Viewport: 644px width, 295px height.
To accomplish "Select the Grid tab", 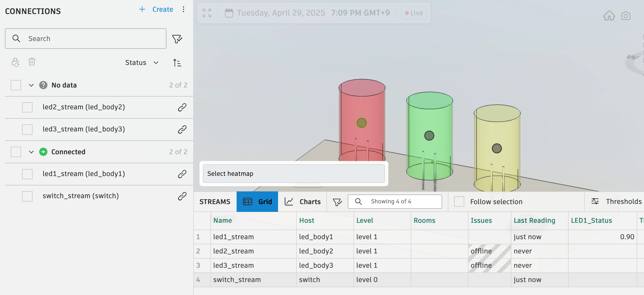I will pos(257,202).
